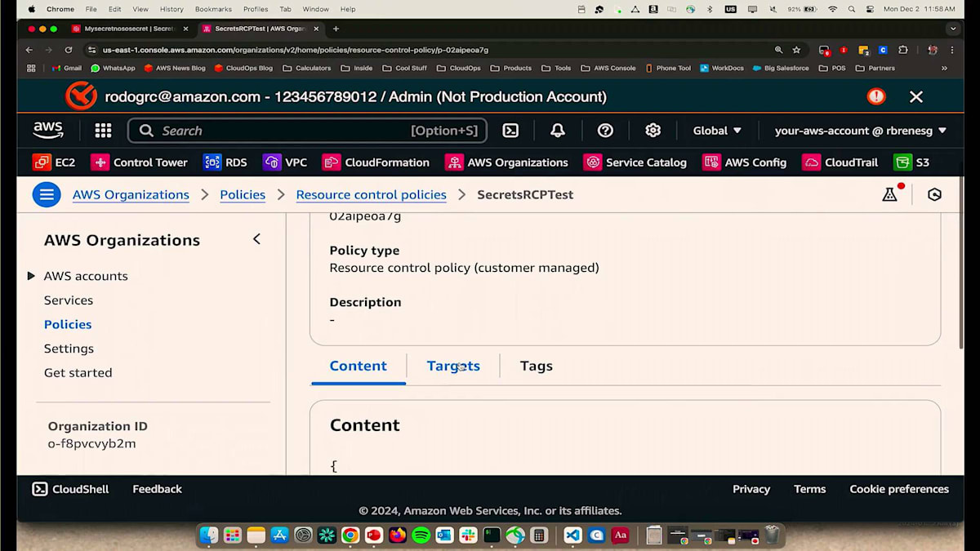Viewport: 980px width, 551px height.
Task: Click the AWS logo home icon
Action: [48, 131]
